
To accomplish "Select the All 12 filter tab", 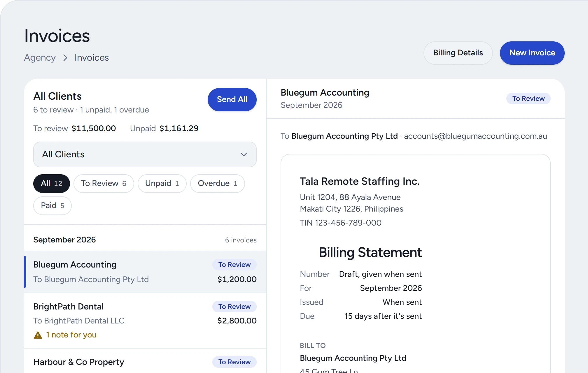I will [x=52, y=184].
